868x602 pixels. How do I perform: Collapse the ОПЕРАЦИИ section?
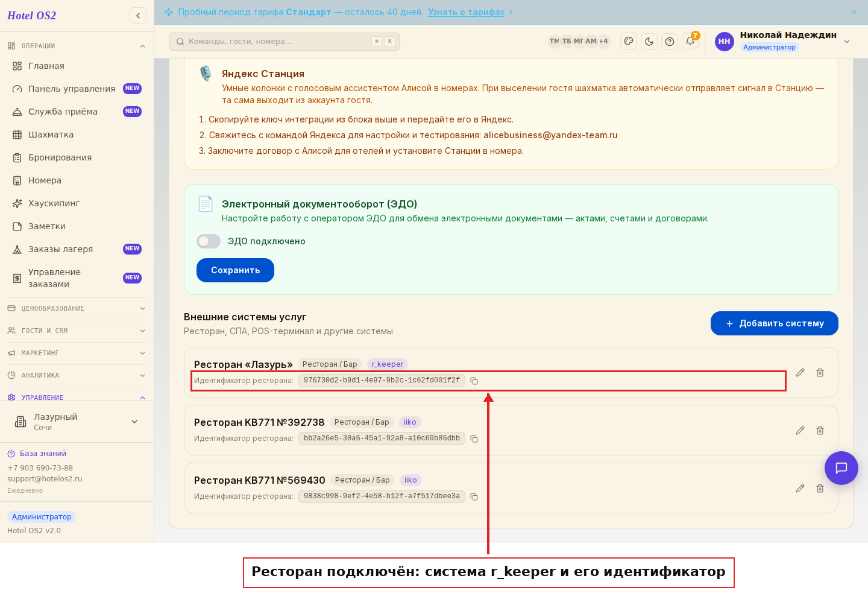[x=77, y=46]
